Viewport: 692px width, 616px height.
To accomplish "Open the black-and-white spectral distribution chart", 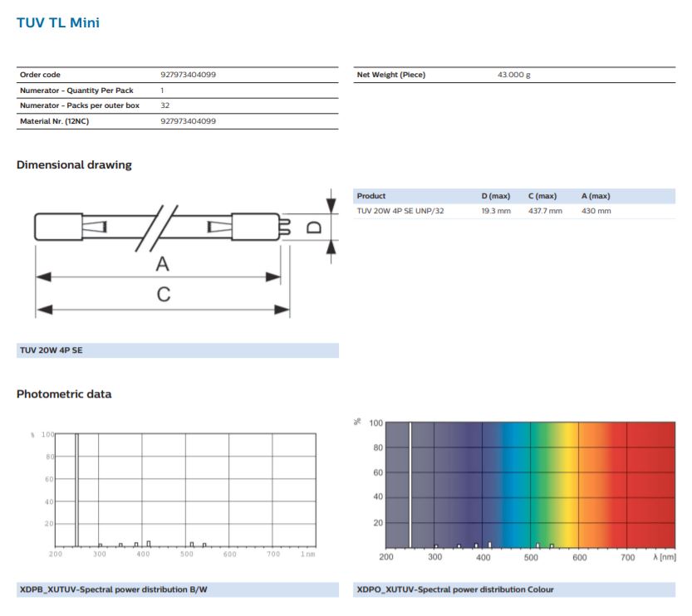I will point(175,494).
